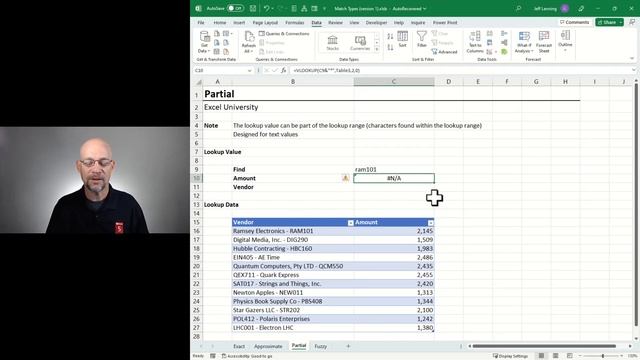This screenshot has width=640, height=360.
Task: Click the vertical scrollbar
Action: click(x=636, y=204)
